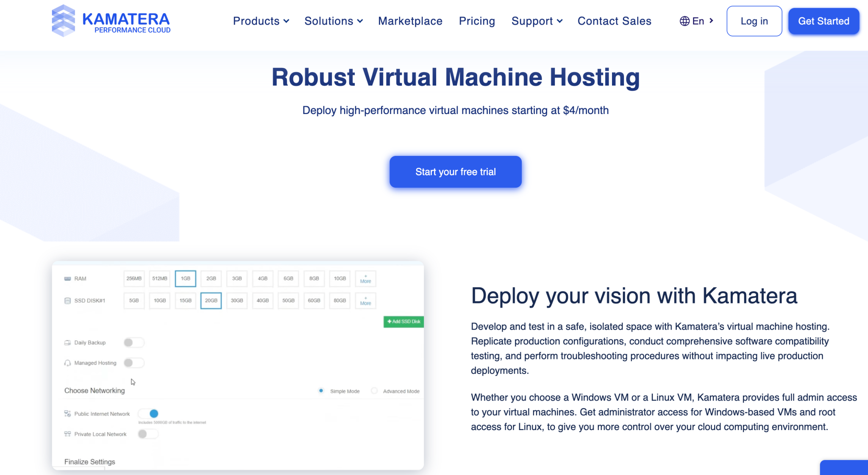This screenshot has height=475, width=868.
Task: Click the Kamatera Performance Cloud logo
Action: pyautogui.click(x=111, y=21)
